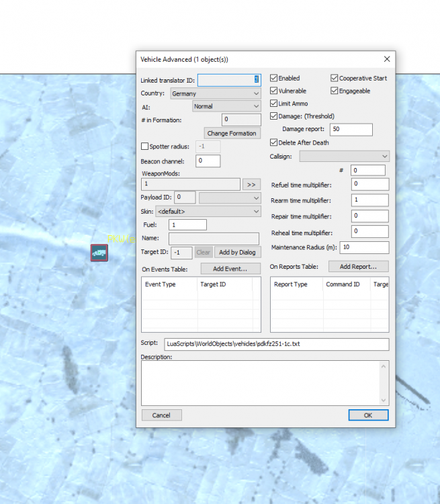Open the Country dropdown showing Germany
The width and height of the screenshot is (440, 504).
(215, 93)
